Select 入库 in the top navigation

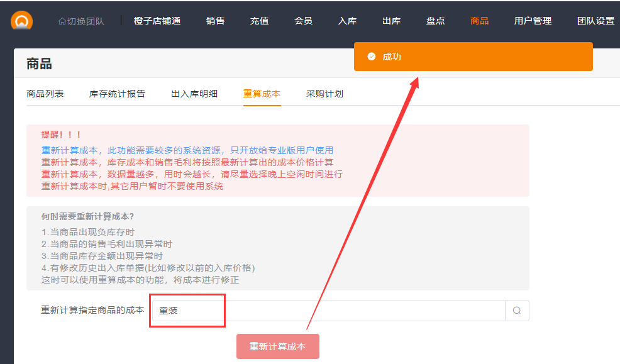point(347,21)
